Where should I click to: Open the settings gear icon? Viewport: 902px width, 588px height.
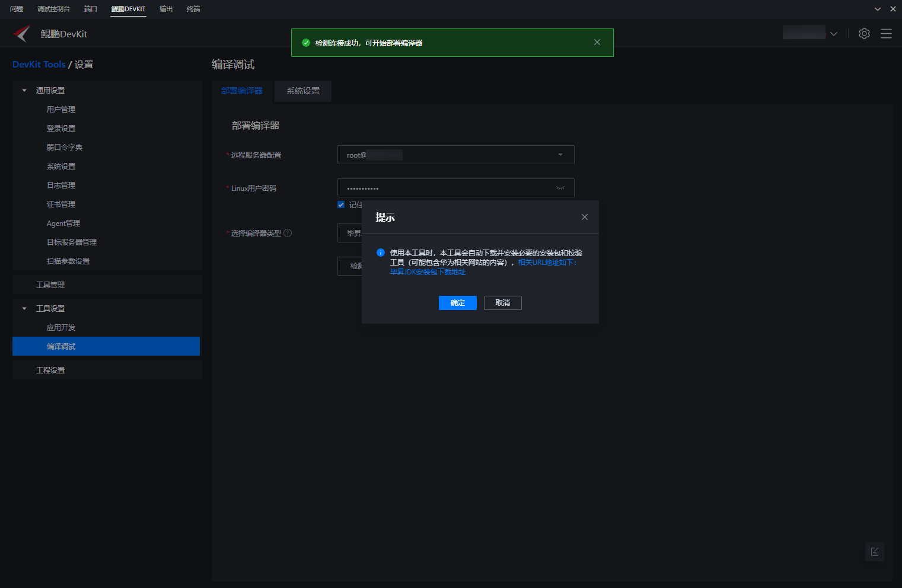864,34
